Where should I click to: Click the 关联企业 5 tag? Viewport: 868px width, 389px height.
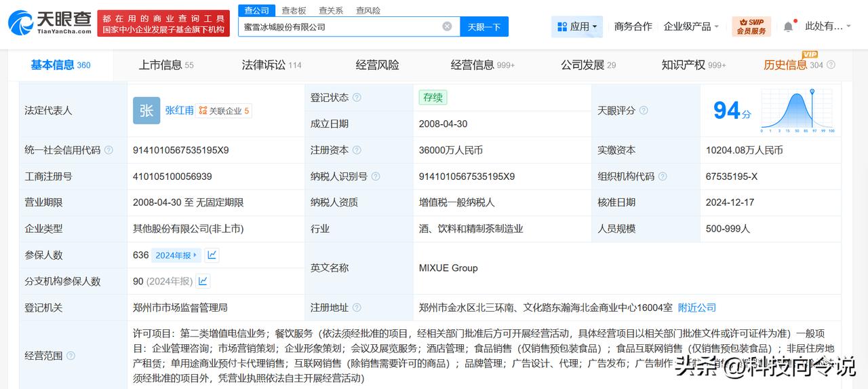tap(224, 111)
